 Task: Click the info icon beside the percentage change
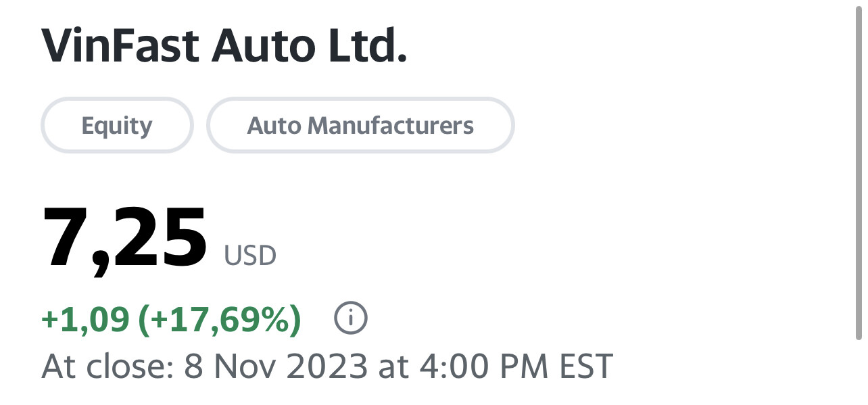coord(351,318)
